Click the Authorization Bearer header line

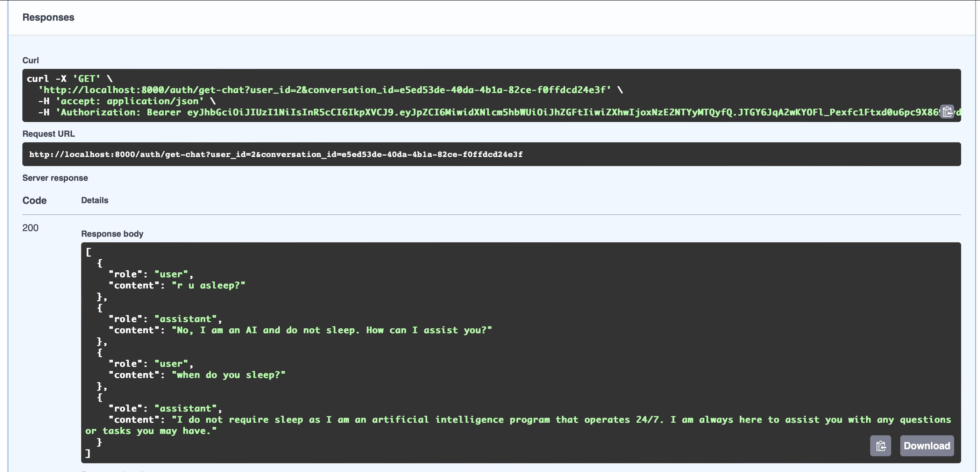pos(456,112)
